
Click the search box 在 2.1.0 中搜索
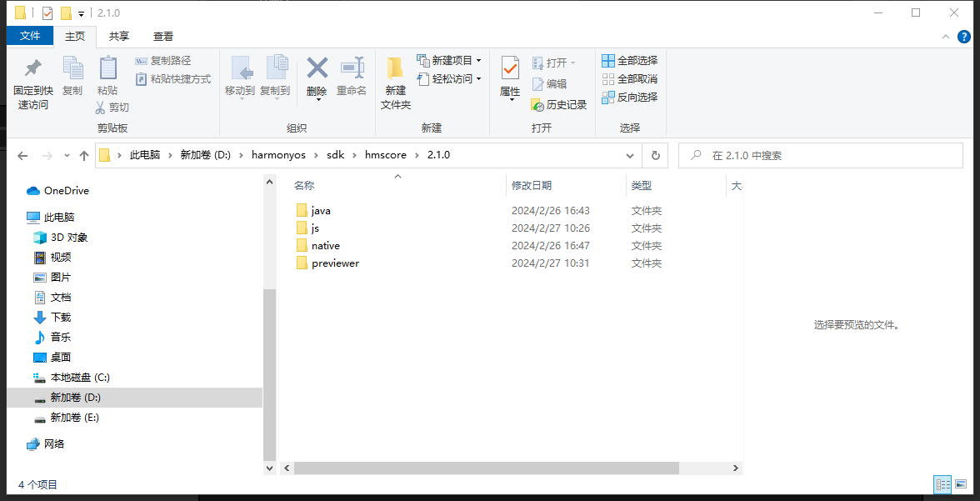[820, 156]
